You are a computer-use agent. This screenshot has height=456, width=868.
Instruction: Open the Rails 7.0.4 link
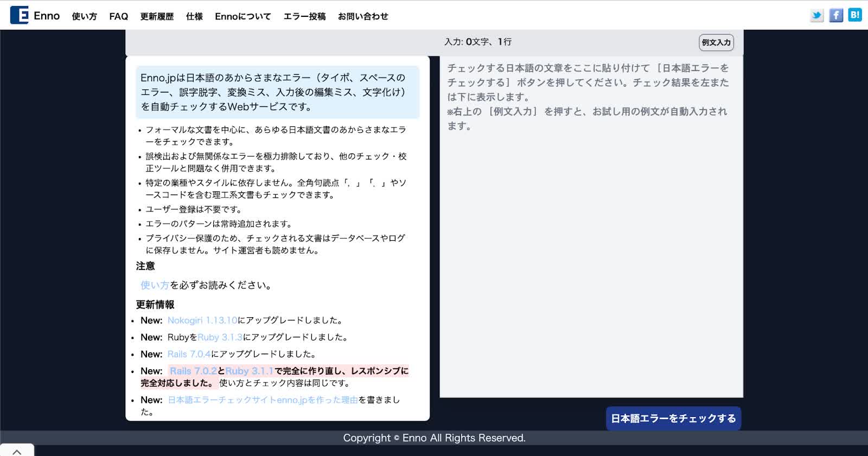[x=189, y=354]
